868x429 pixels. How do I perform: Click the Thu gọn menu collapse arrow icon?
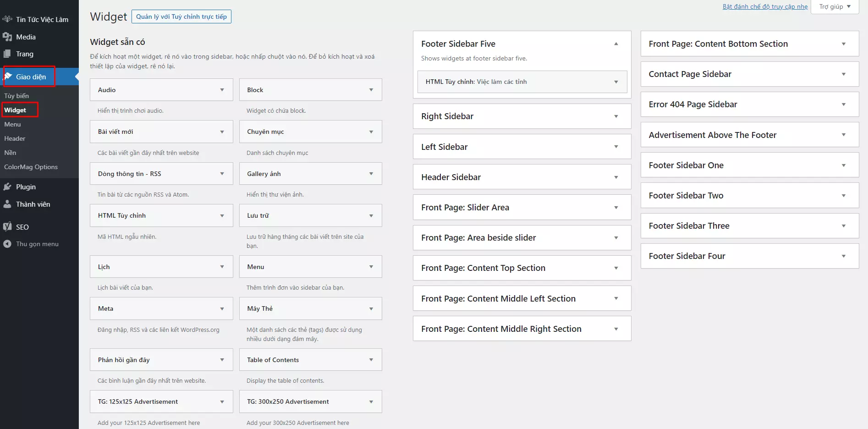[x=7, y=244]
